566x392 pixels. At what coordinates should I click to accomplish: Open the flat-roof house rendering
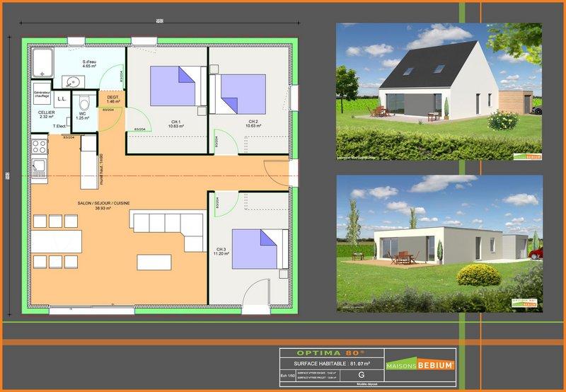click(438, 243)
